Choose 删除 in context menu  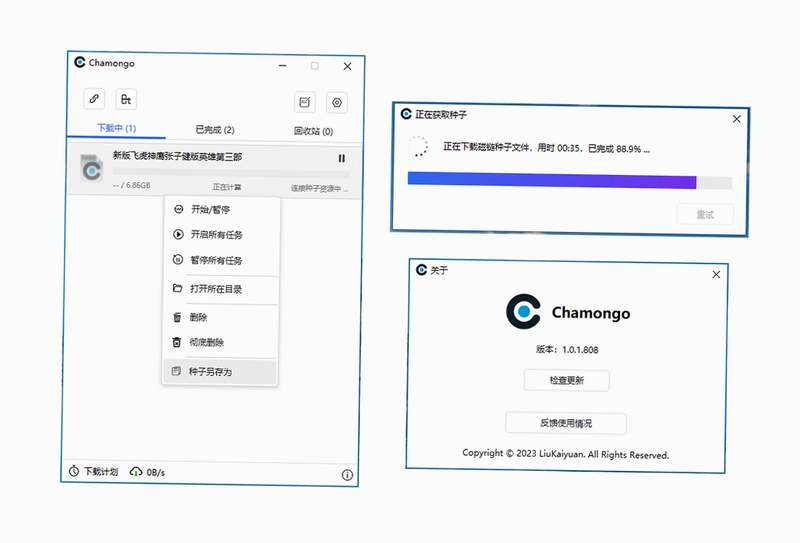click(x=220, y=317)
